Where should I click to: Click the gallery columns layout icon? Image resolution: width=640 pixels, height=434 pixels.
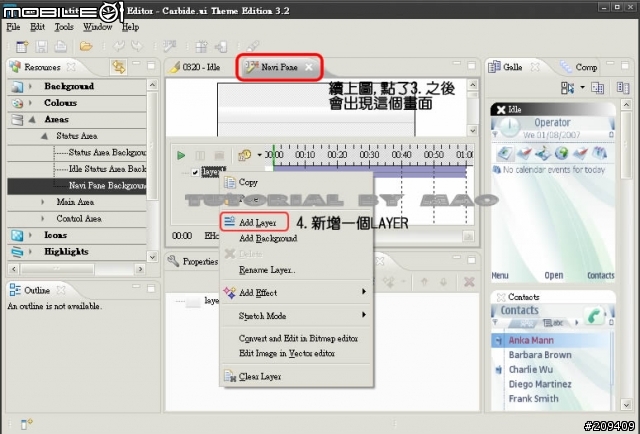(x=623, y=87)
